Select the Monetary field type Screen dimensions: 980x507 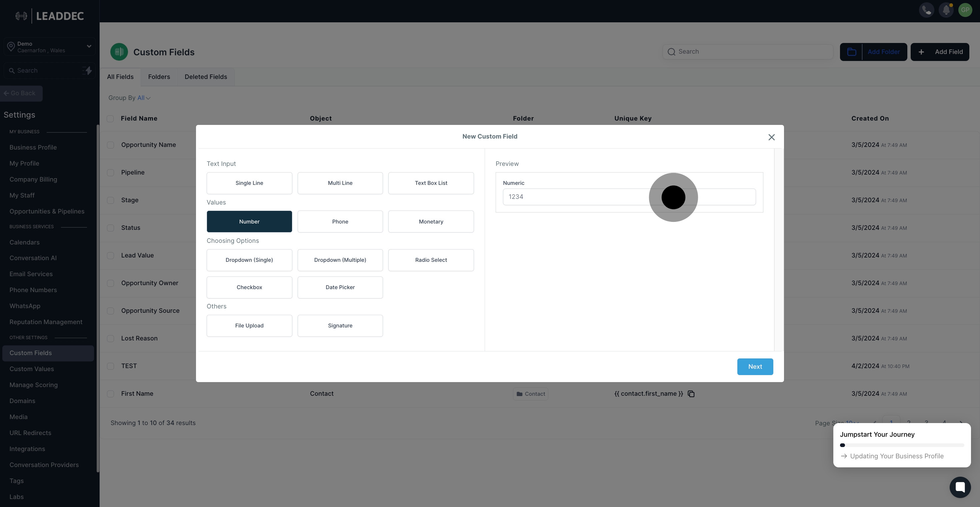(431, 222)
